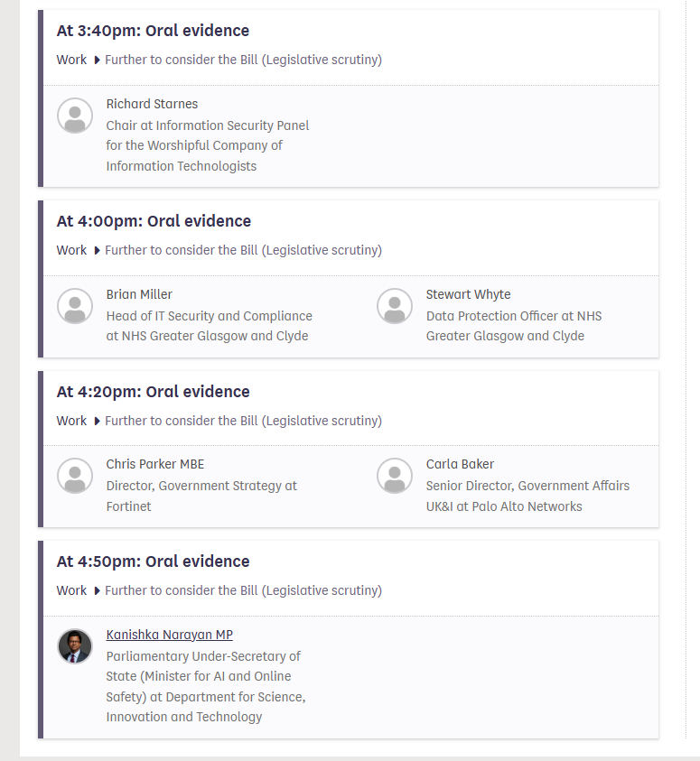Click Richard Starnes avatar placeholder icon

tap(75, 116)
